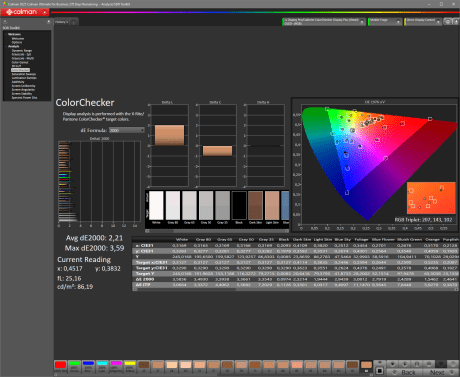Screen dimensions: 460x377
Task: Click the play (read continuous) button
Action: point(404,364)
